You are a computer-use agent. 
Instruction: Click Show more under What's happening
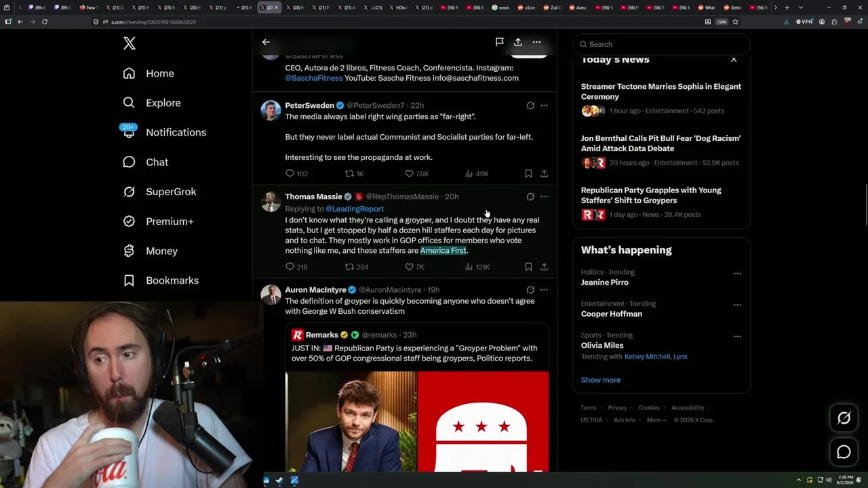point(601,380)
